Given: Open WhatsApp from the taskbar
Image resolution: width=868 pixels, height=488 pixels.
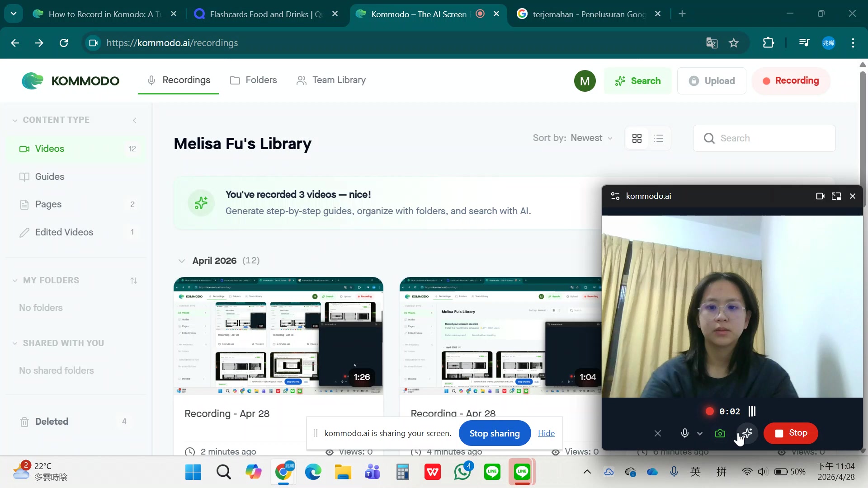Looking at the screenshot, I should 462,472.
